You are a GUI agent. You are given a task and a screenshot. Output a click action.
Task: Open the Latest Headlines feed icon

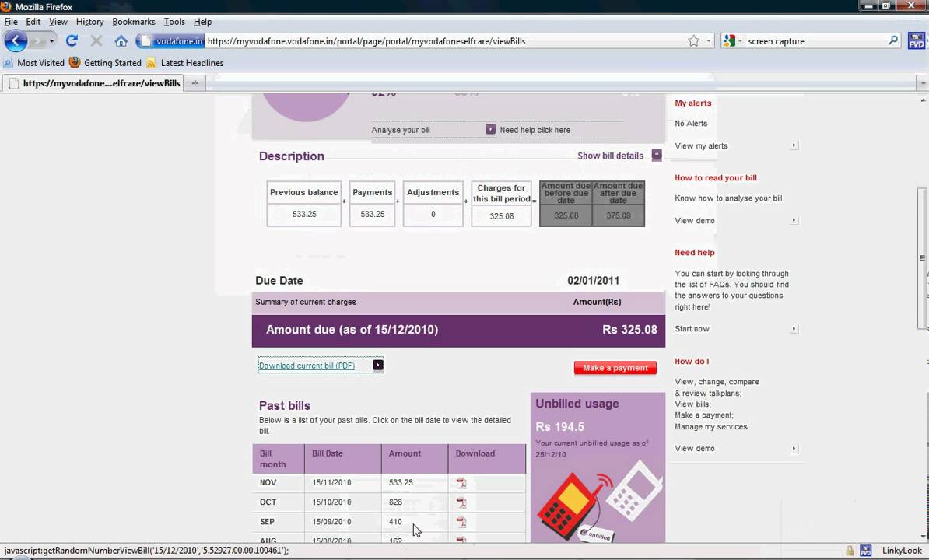(152, 63)
